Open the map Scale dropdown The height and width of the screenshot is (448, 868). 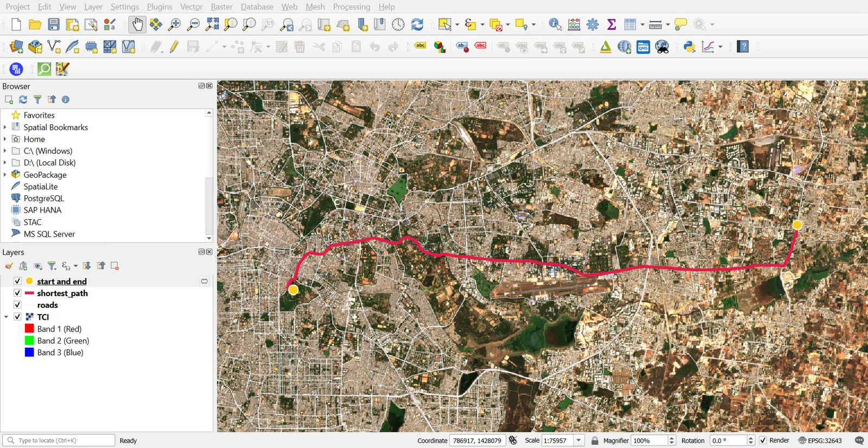(579, 440)
